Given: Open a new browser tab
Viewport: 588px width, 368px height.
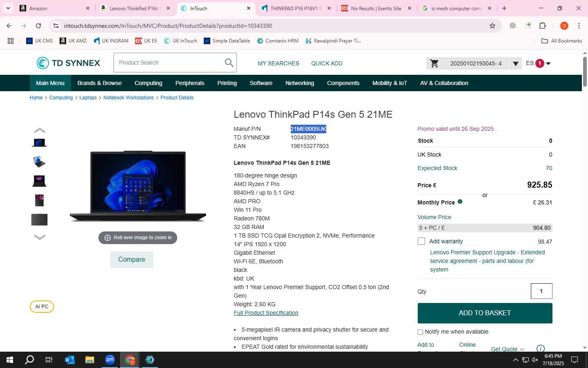Looking at the screenshot, I should click(504, 8).
